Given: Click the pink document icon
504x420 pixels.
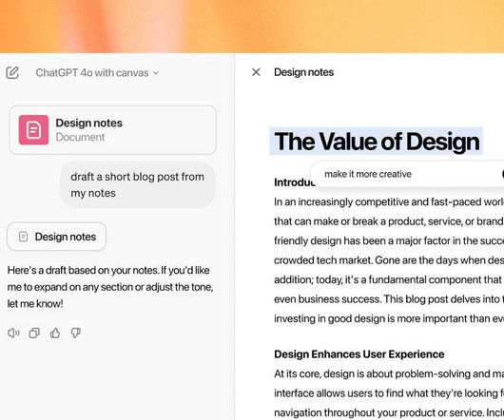Looking at the screenshot, I should (x=33, y=130).
